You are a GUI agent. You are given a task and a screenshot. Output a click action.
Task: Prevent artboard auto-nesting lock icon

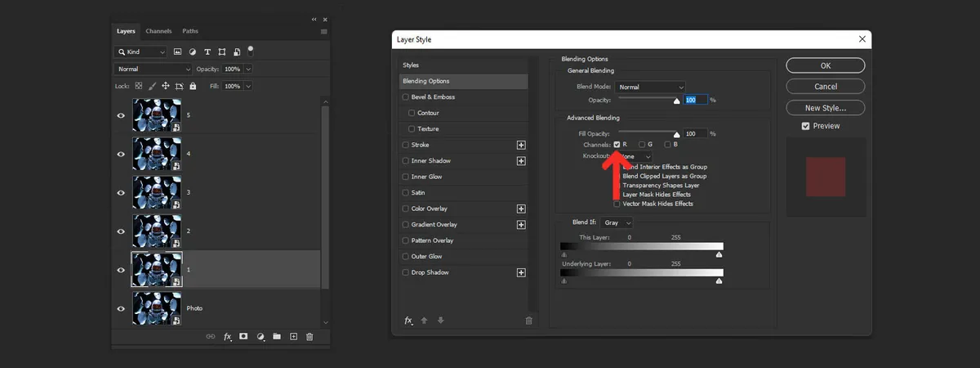180,86
